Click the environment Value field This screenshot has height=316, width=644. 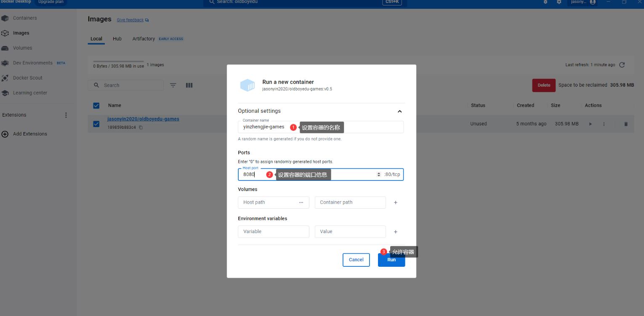[350, 231]
